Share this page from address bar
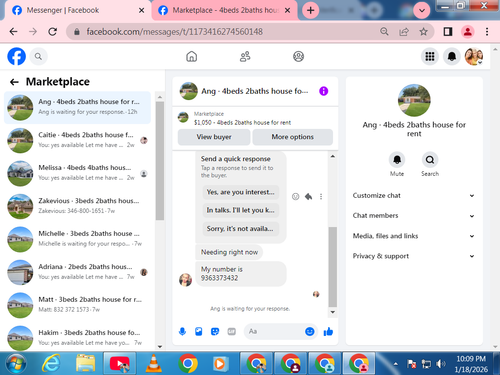500x375 pixels. 404,32
